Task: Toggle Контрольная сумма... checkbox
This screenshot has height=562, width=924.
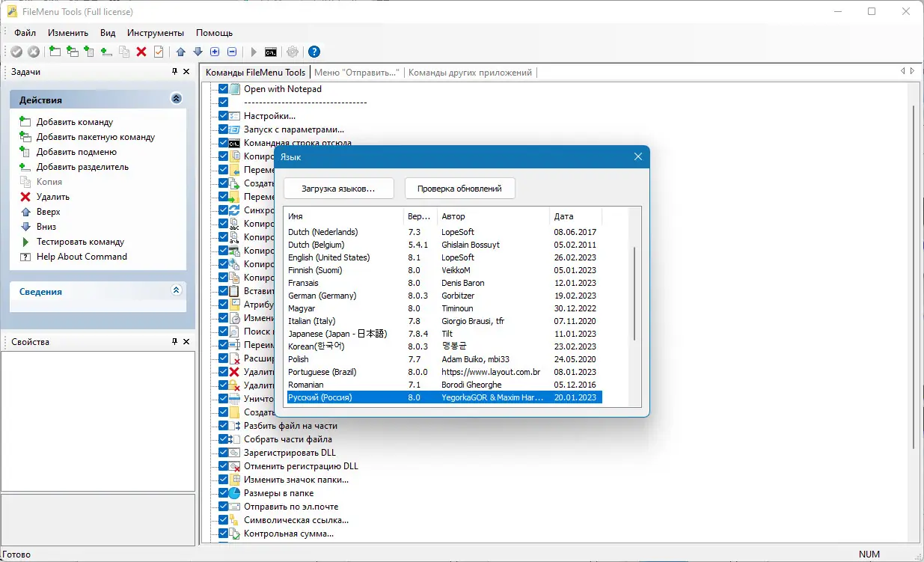Action: [x=223, y=534]
